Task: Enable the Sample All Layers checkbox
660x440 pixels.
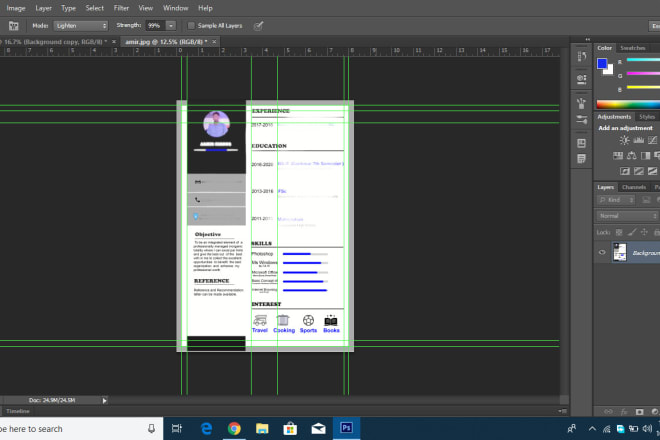Action: click(x=191, y=26)
